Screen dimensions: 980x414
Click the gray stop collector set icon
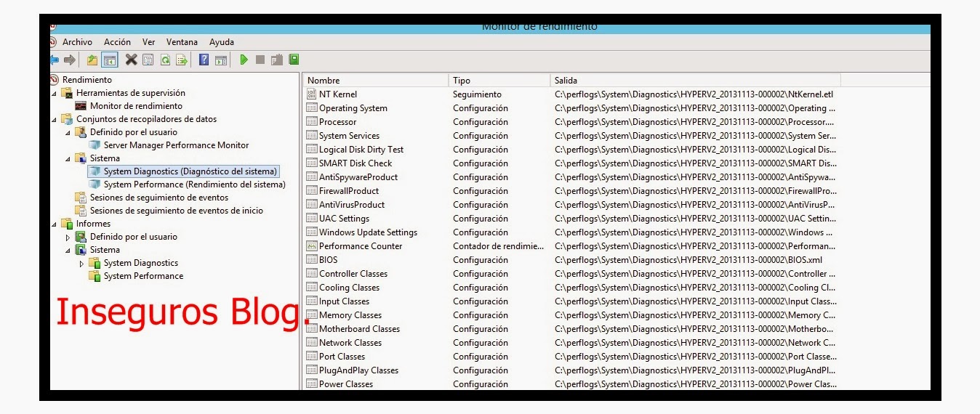point(260,60)
